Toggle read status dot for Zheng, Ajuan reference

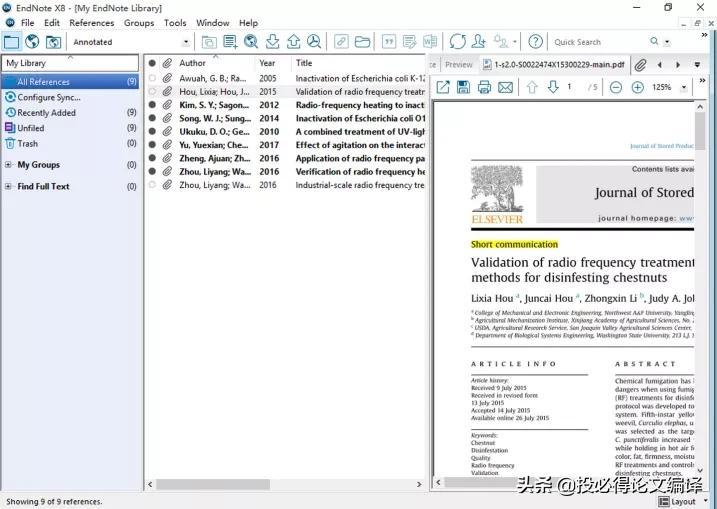pos(152,158)
